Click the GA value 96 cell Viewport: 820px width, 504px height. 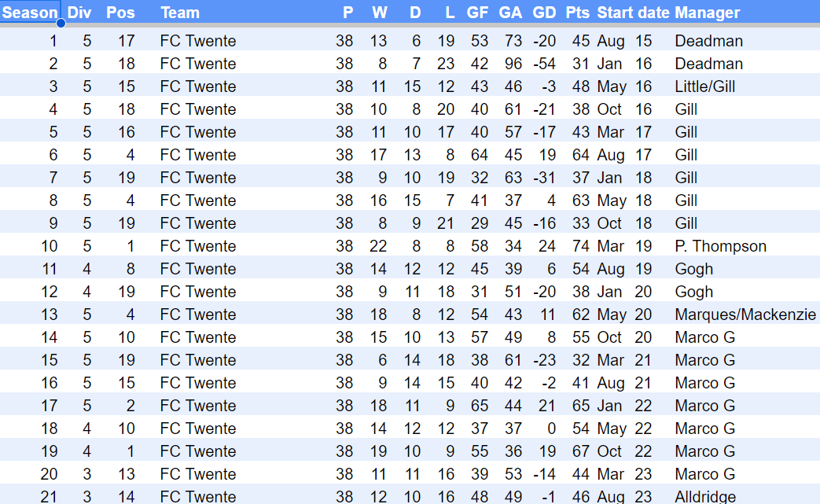(x=511, y=64)
